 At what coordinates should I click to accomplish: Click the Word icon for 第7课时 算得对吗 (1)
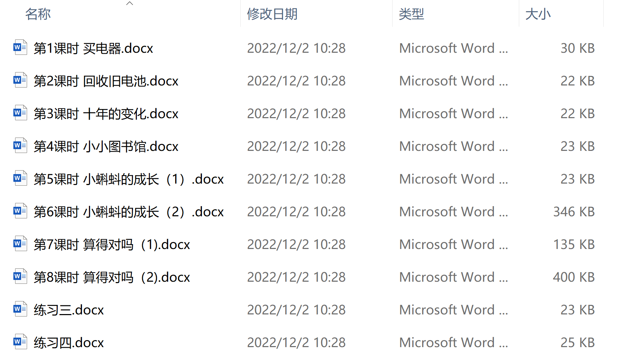pyautogui.click(x=20, y=244)
